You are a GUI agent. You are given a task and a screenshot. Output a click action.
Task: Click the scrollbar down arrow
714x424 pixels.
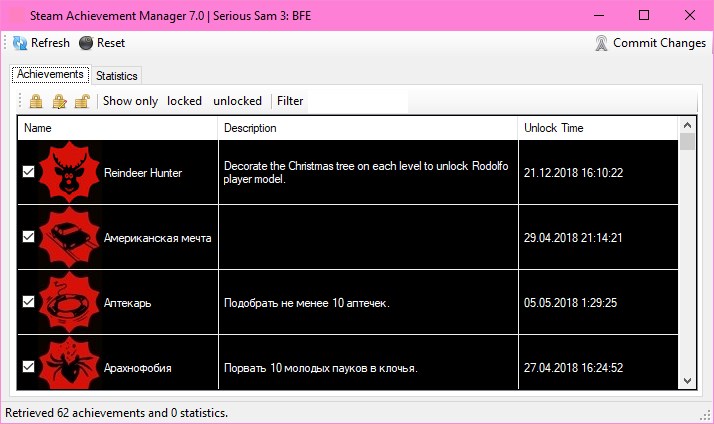pos(687,381)
